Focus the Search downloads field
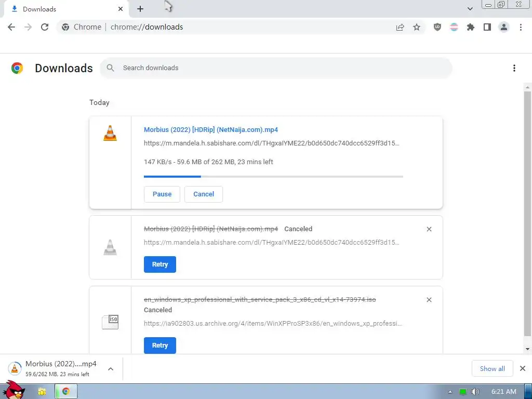 (x=275, y=68)
